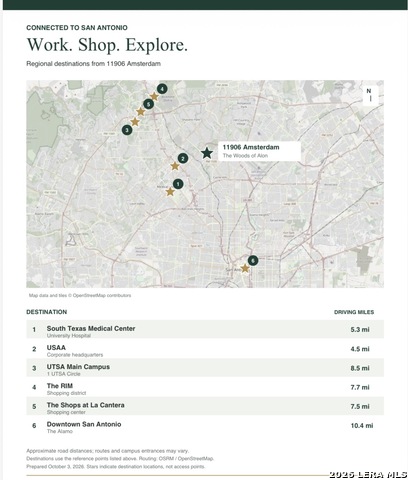Image resolution: width=408 pixels, height=480 pixels.
Task: Click the 5.3 mi distance value
Action: (x=360, y=330)
